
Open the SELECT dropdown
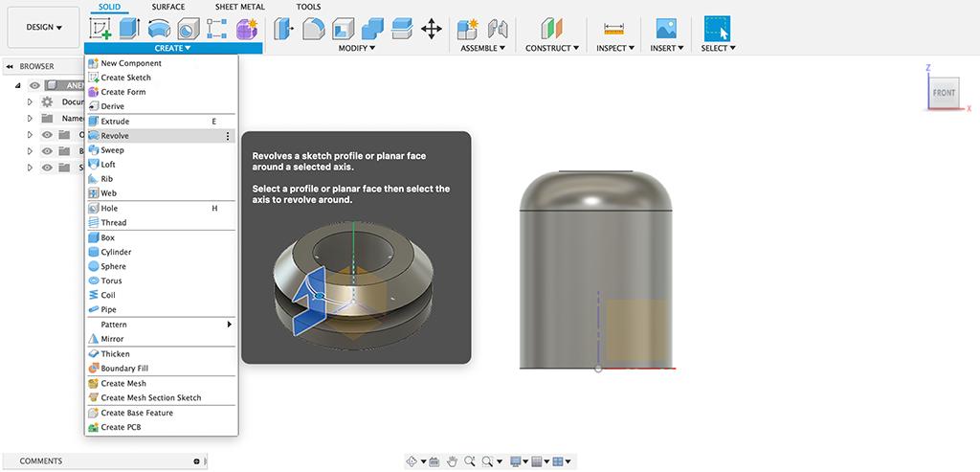click(x=718, y=48)
